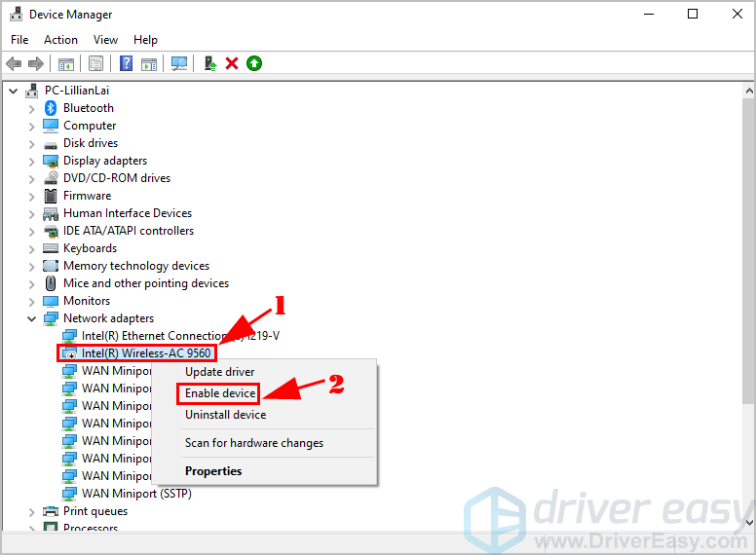
Task: Collapse the PC-LillianLai root node
Action: tap(14, 91)
